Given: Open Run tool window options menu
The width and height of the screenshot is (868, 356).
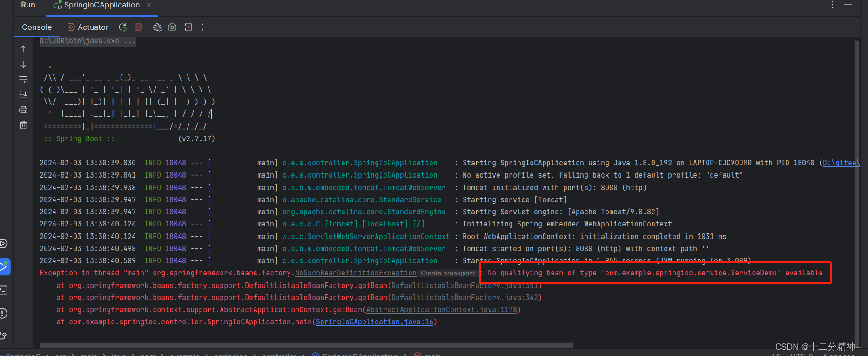Looking at the screenshot, I should coord(833,5).
